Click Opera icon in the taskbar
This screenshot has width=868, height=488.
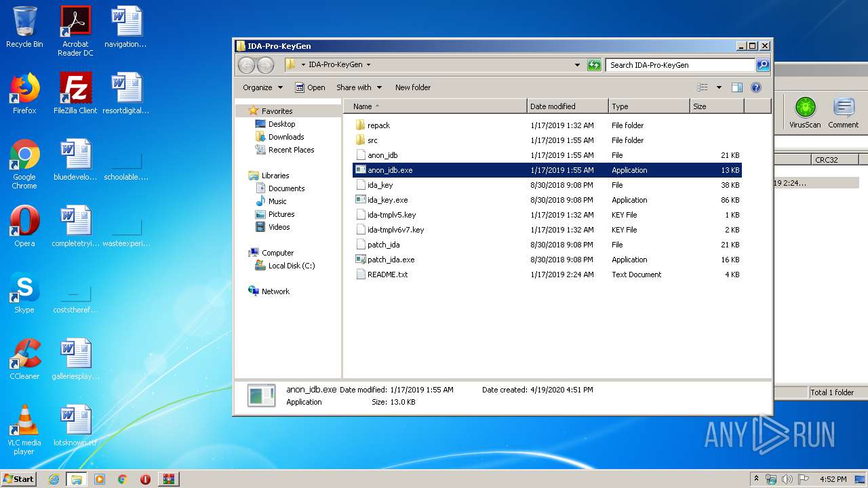click(145, 479)
